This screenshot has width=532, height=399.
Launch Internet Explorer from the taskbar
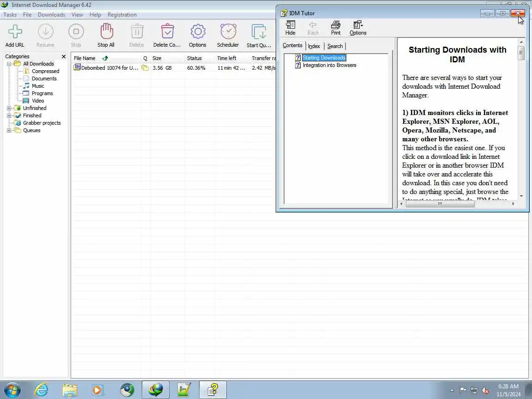click(x=41, y=390)
